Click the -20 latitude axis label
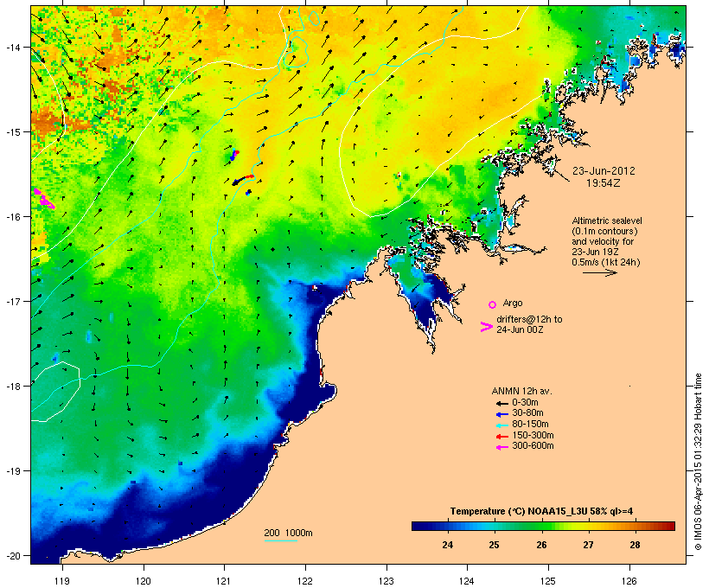709x588 pixels. [x=12, y=555]
